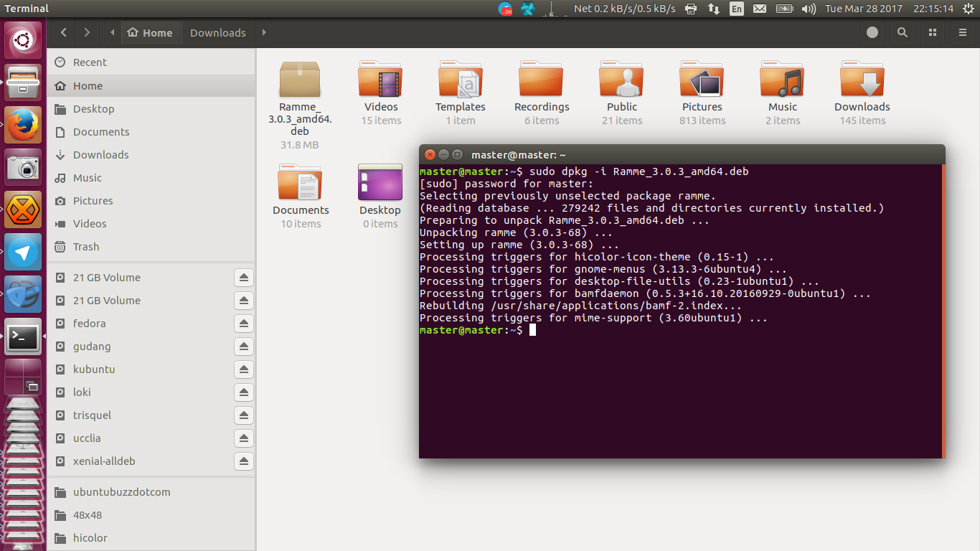Select the Ramme_3.0.3_amd64.deb file
Image resolution: width=980 pixels, height=551 pixels.
coord(299,79)
